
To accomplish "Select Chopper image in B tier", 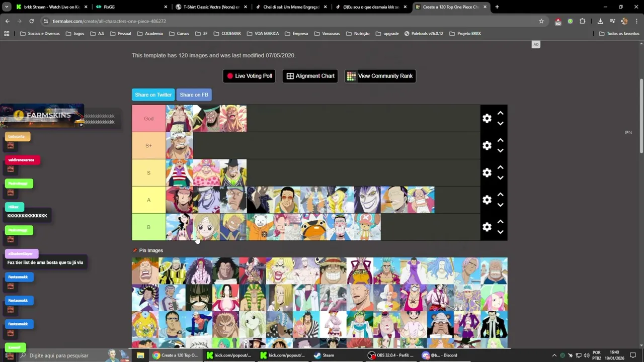I will [367, 227].
